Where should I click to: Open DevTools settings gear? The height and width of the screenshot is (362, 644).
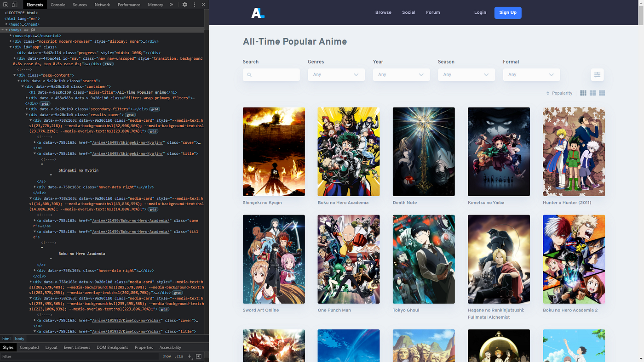tap(184, 5)
